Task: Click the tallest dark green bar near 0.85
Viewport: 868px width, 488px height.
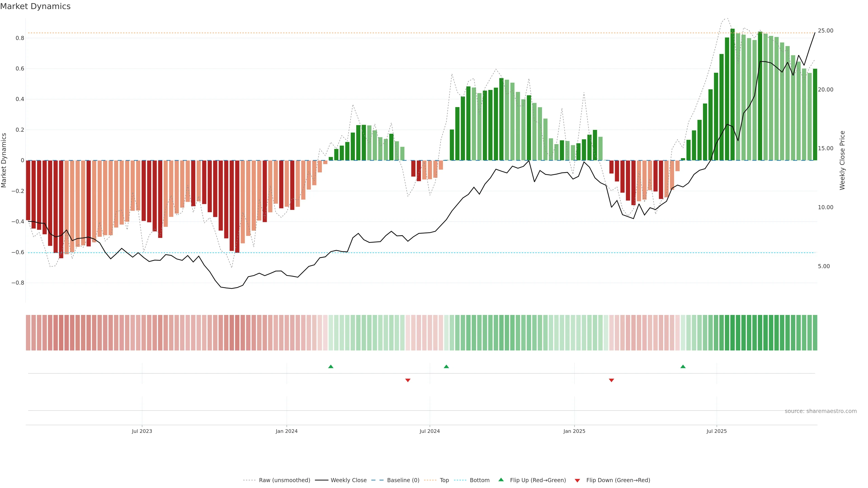Action: coord(733,94)
